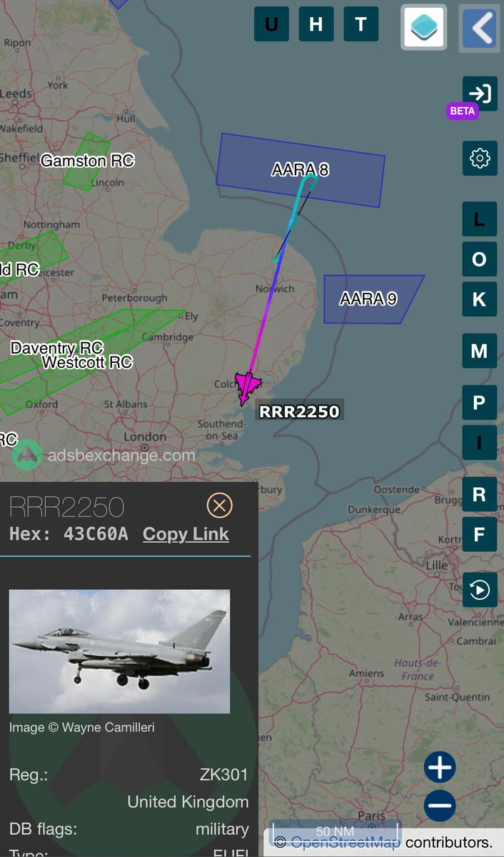Screen dimensions: 504x857
Task: Open the map layers selector icon
Action: [x=424, y=27]
